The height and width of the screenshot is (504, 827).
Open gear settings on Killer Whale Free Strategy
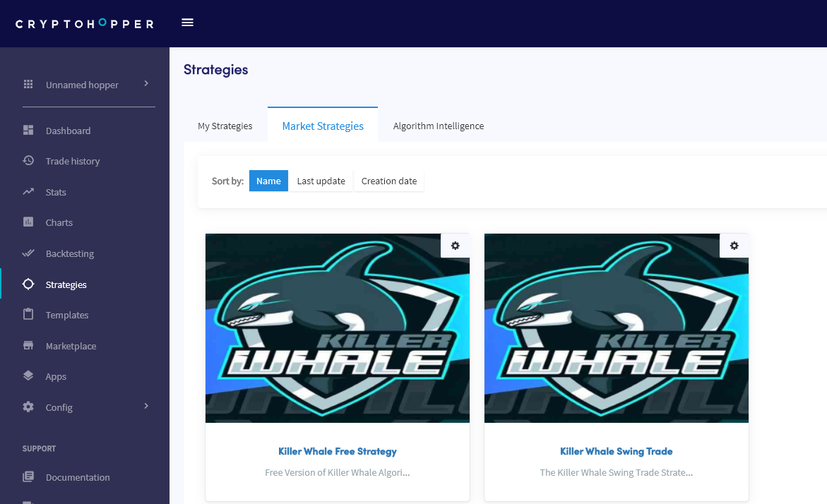click(x=456, y=246)
